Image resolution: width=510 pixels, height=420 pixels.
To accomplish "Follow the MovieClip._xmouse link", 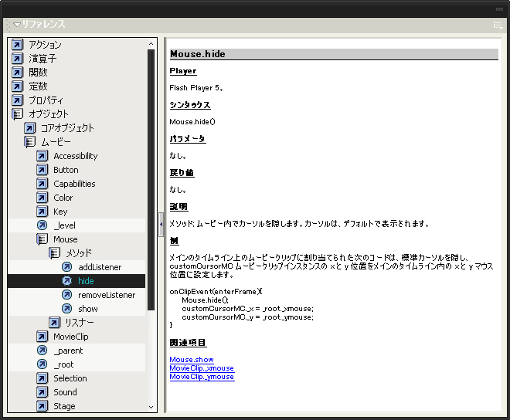I will pos(202,368).
